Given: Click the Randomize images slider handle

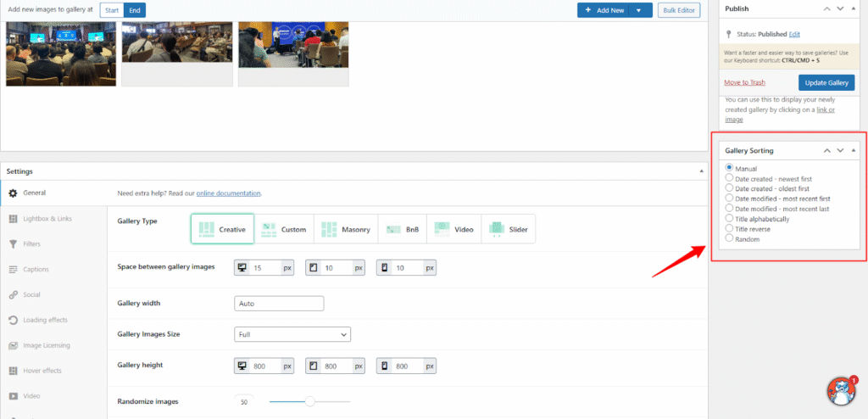Looking at the screenshot, I should (310, 401).
